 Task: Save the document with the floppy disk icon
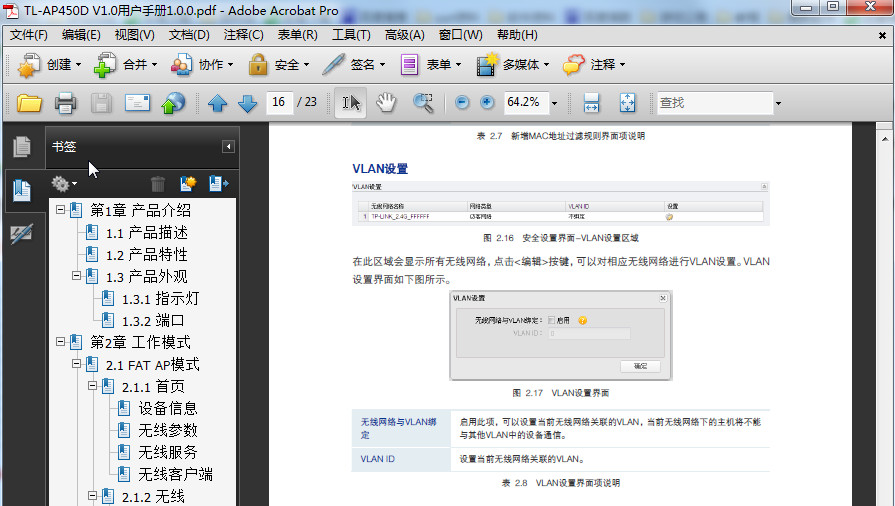coord(101,103)
